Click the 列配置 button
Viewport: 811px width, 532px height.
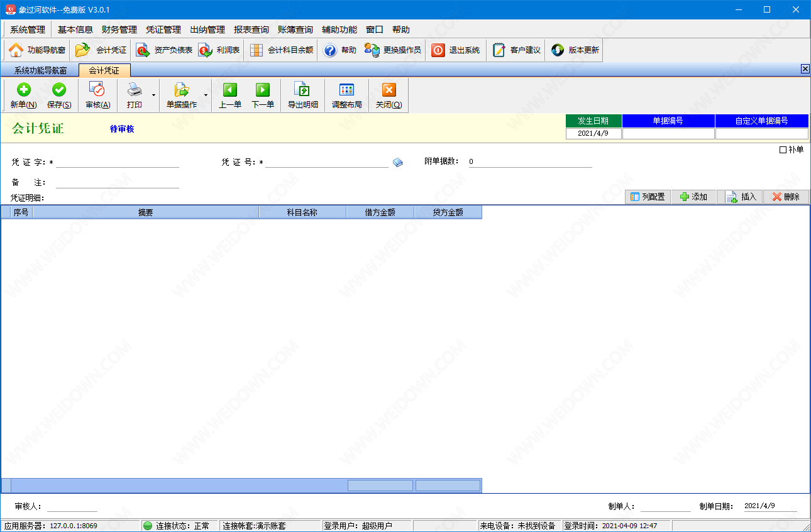pos(648,197)
